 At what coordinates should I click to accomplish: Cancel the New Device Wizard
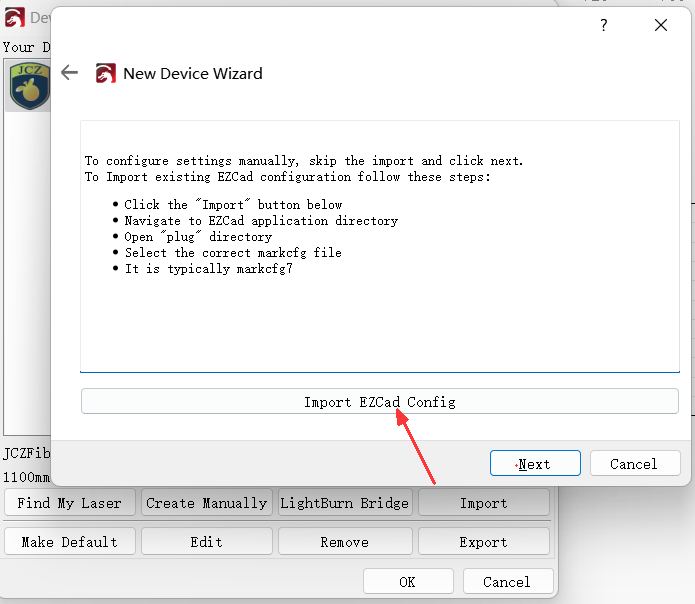pos(635,464)
